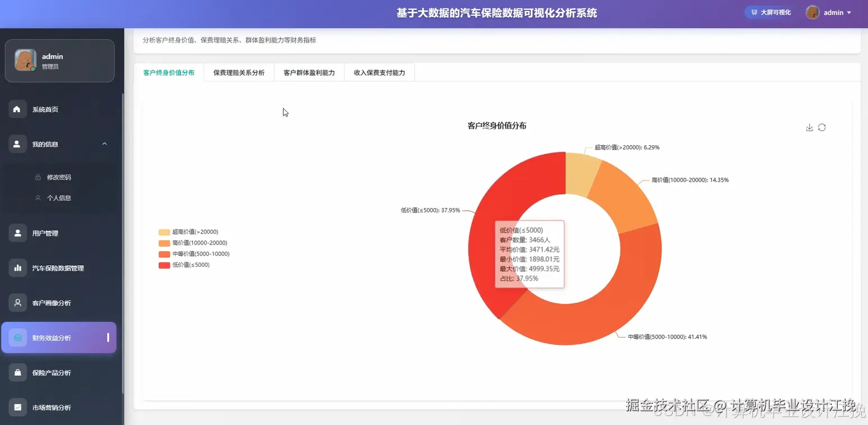Screen dimensions: 868x425
Task: Open 个人信息 submenu item
Action: click(x=59, y=198)
